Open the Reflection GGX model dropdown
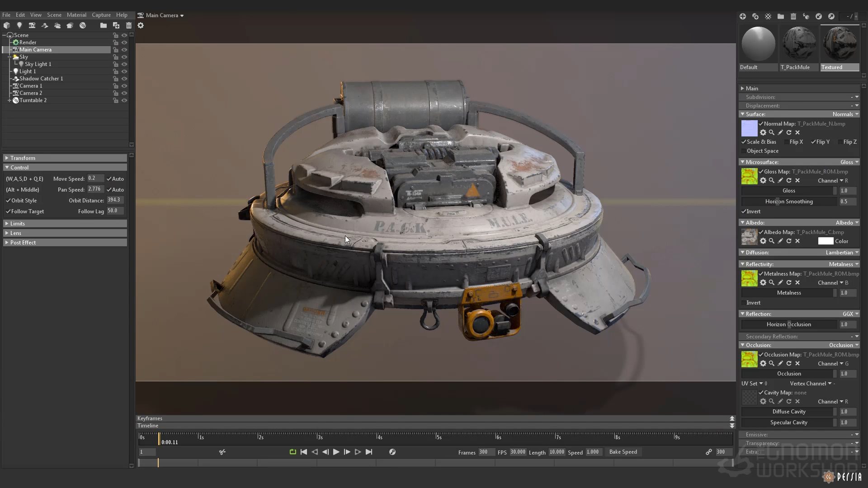 coord(850,314)
